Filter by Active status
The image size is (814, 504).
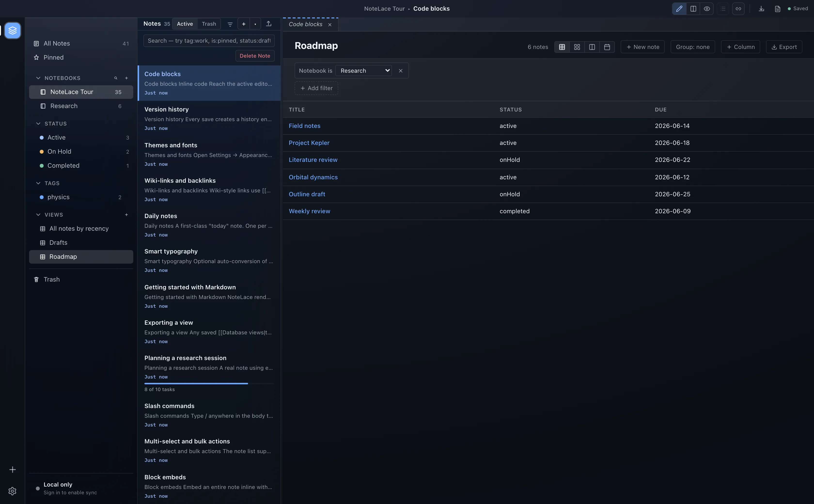click(81, 138)
